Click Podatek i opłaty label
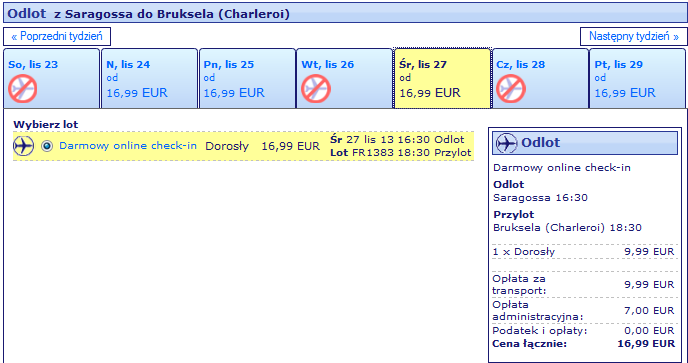 tap(540, 331)
